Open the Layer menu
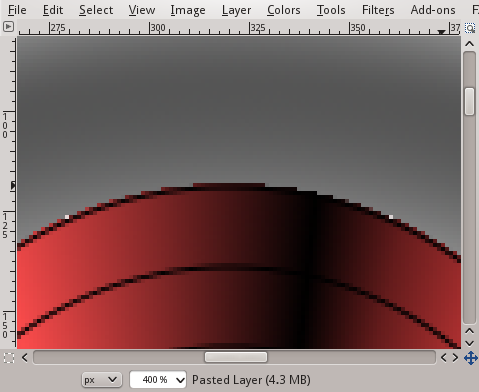 (236, 10)
